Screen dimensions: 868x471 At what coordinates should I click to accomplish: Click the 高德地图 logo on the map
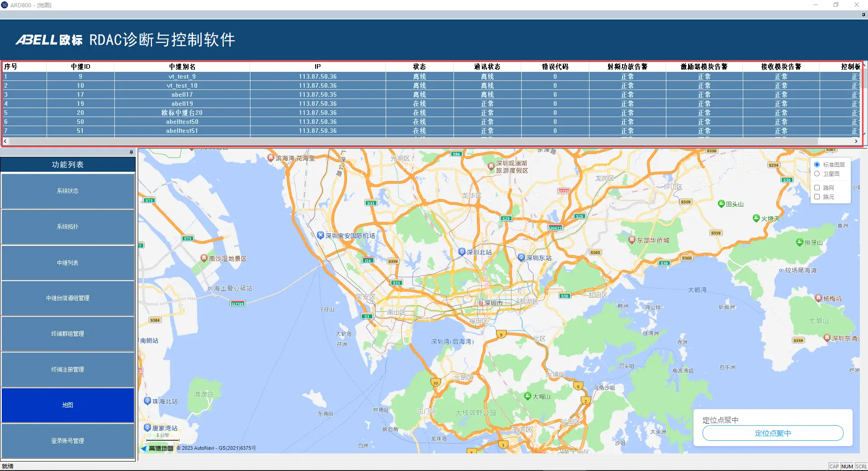tap(158, 448)
